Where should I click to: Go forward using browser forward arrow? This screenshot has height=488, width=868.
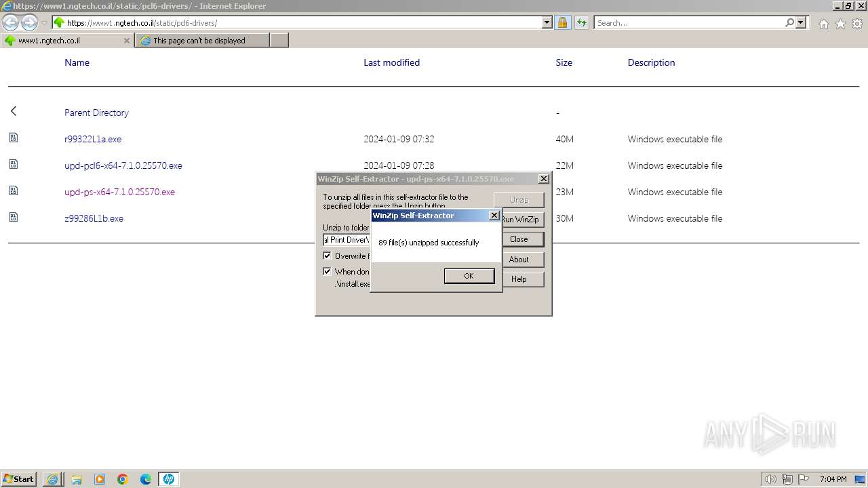pyautogui.click(x=29, y=23)
